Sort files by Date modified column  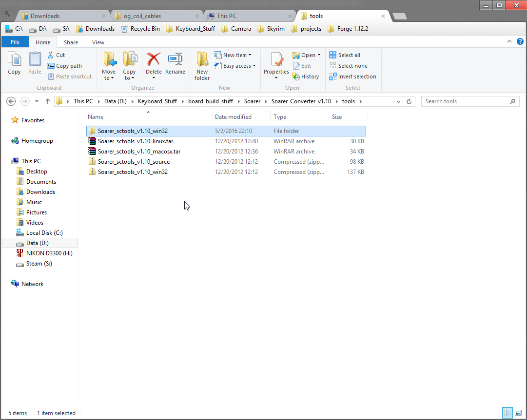tap(233, 117)
